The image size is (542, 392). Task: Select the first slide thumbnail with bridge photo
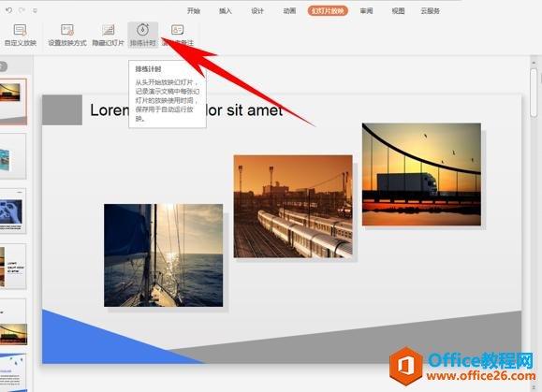pos(13,102)
